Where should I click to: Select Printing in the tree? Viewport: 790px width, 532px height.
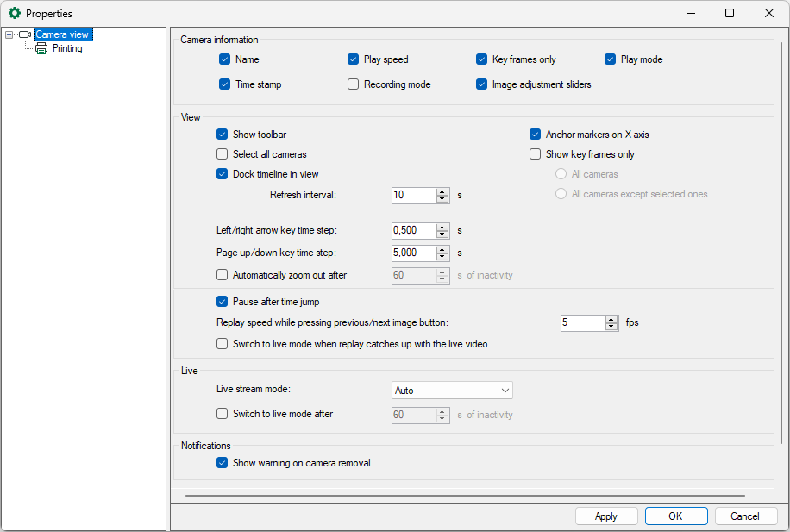click(x=67, y=49)
